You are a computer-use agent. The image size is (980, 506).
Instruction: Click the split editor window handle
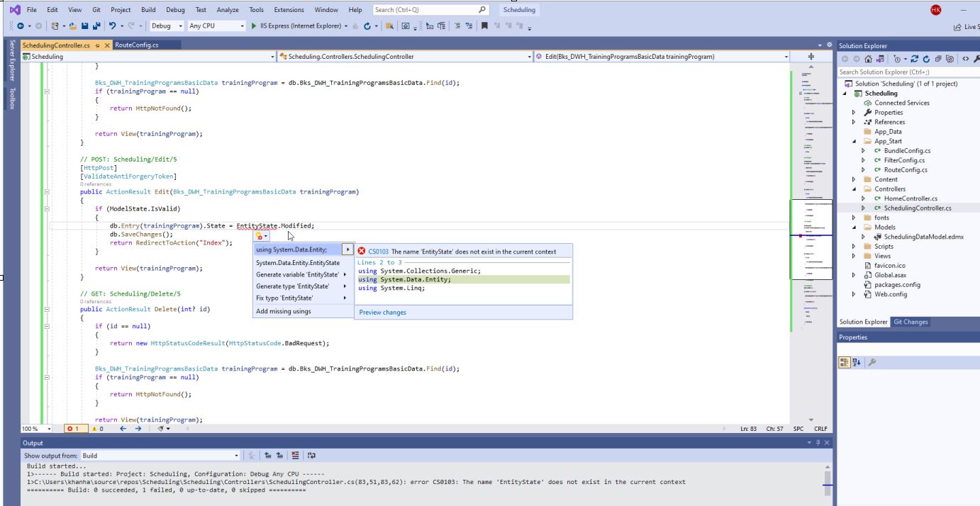[x=811, y=57]
